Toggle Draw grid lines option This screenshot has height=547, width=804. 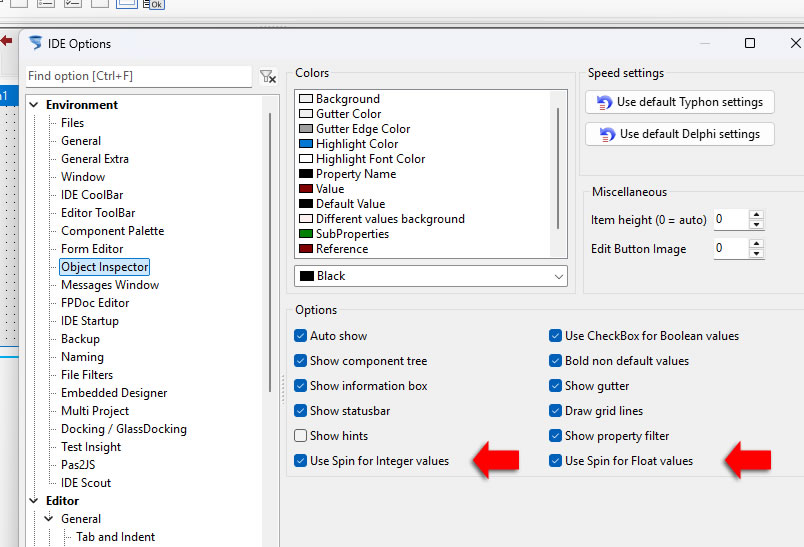tap(556, 411)
